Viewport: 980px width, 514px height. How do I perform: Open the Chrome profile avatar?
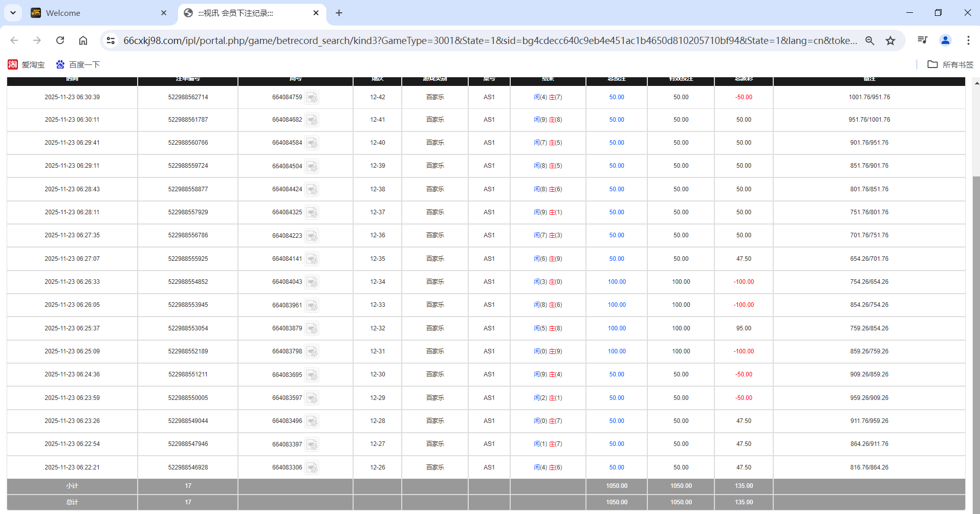pyautogui.click(x=945, y=40)
